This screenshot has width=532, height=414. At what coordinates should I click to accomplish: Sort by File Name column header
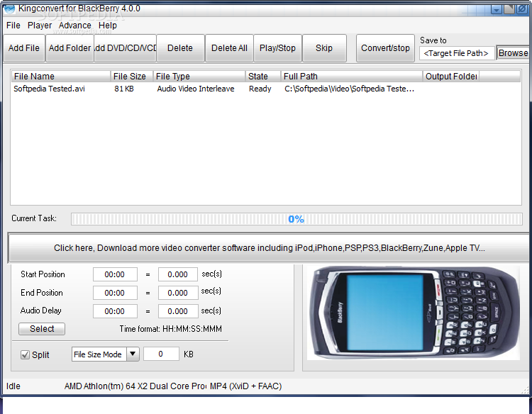point(61,77)
